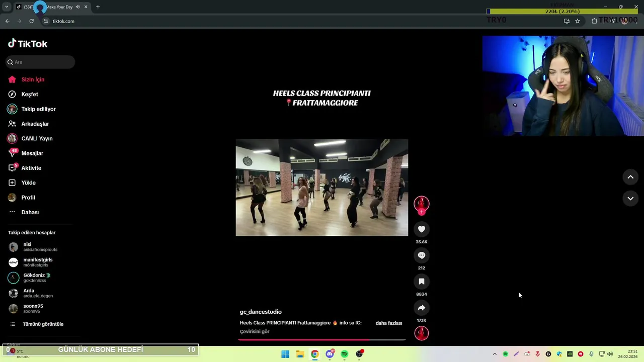Screen dimensions: 644x362
Task: Open Takip ediliyor in the sidebar
Action: point(32,109)
